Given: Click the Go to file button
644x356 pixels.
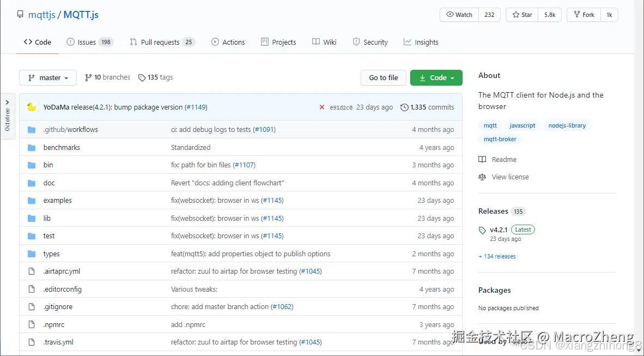Looking at the screenshot, I should pyautogui.click(x=383, y=77).
